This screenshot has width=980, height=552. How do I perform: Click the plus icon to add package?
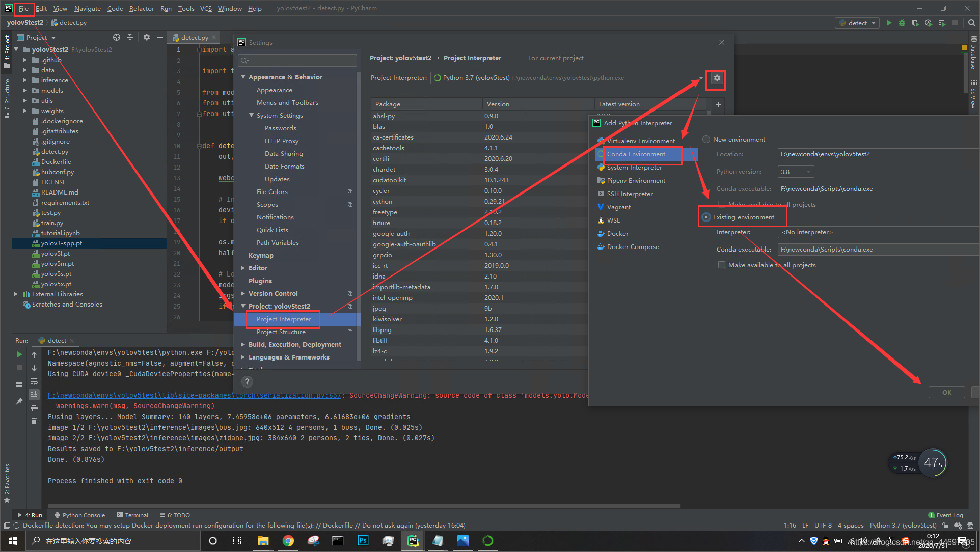click(x=718, y=104)
